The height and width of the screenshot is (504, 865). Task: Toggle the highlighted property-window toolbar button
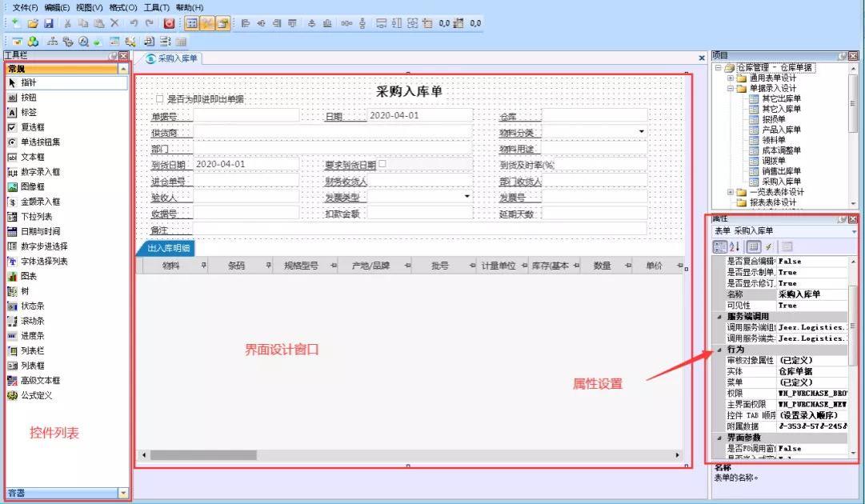(222, 23)
